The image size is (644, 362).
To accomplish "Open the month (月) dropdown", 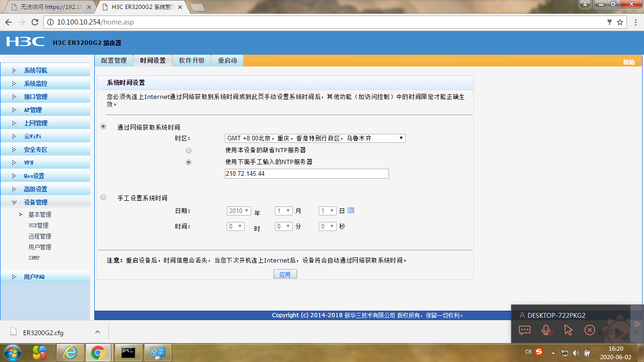I will 284,211.
